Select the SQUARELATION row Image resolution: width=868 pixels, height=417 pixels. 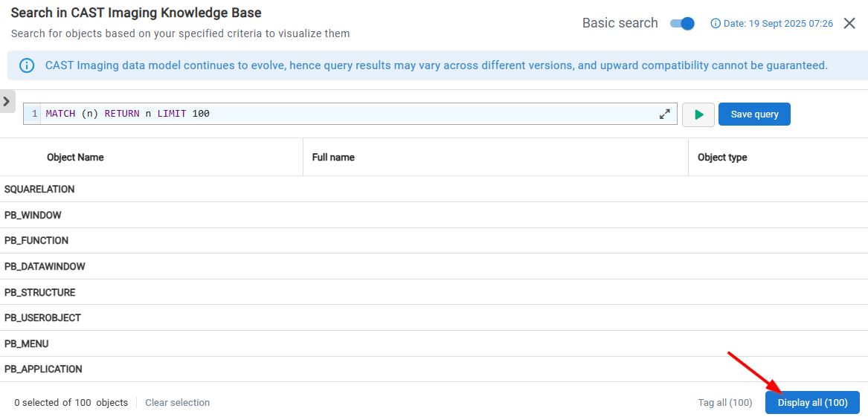pos(39,190)
